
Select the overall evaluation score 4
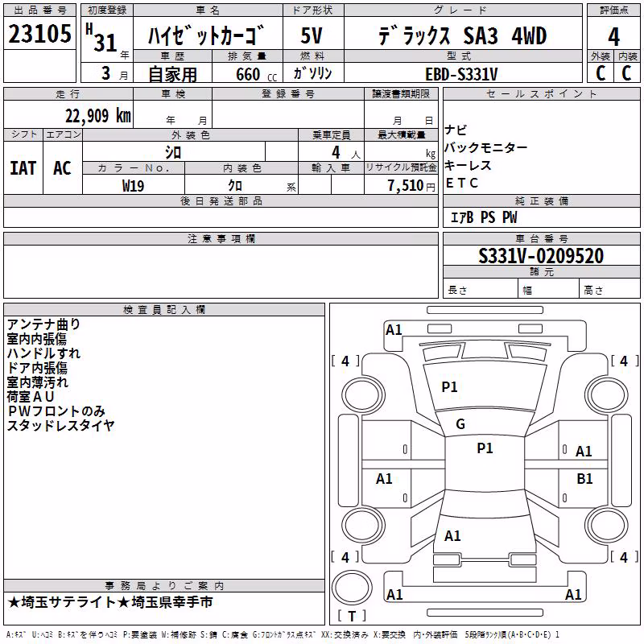613,36
